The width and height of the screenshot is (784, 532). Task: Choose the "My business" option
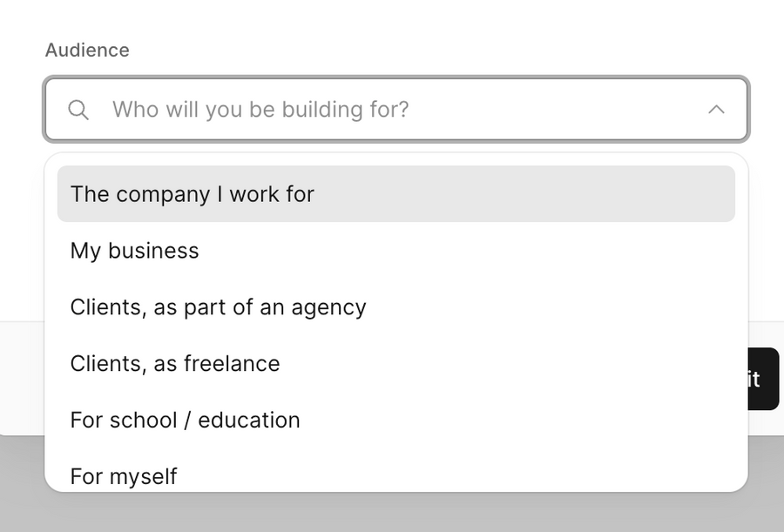(134, 250)
